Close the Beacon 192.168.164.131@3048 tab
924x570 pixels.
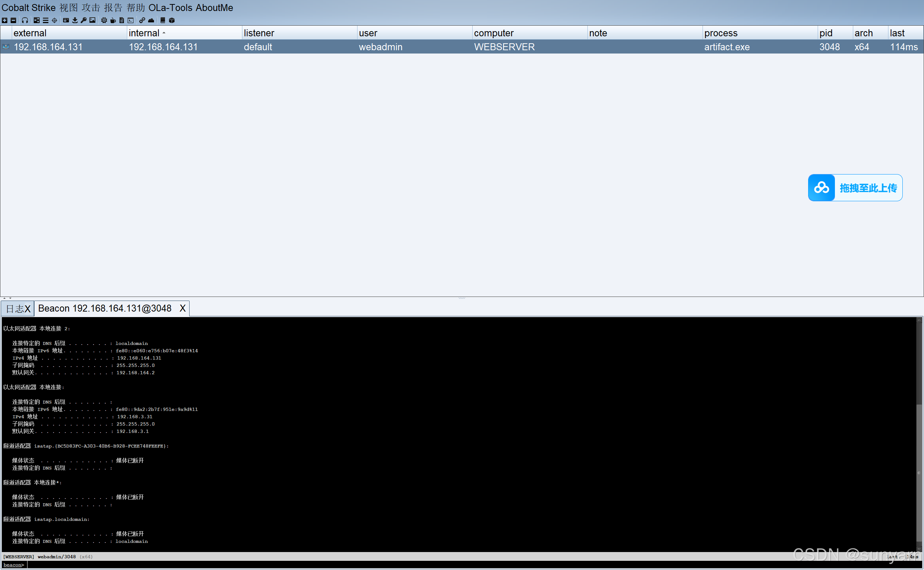click(183, 308)
